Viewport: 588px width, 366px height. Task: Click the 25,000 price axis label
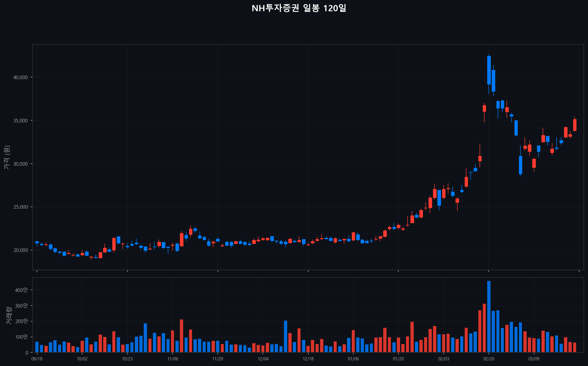click(x=20, y=207)
